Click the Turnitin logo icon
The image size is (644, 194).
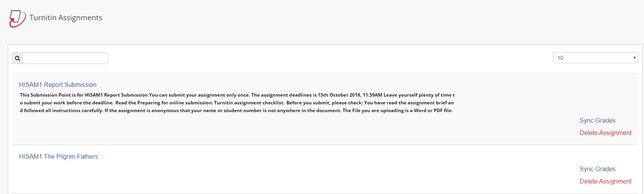[17, 19]
